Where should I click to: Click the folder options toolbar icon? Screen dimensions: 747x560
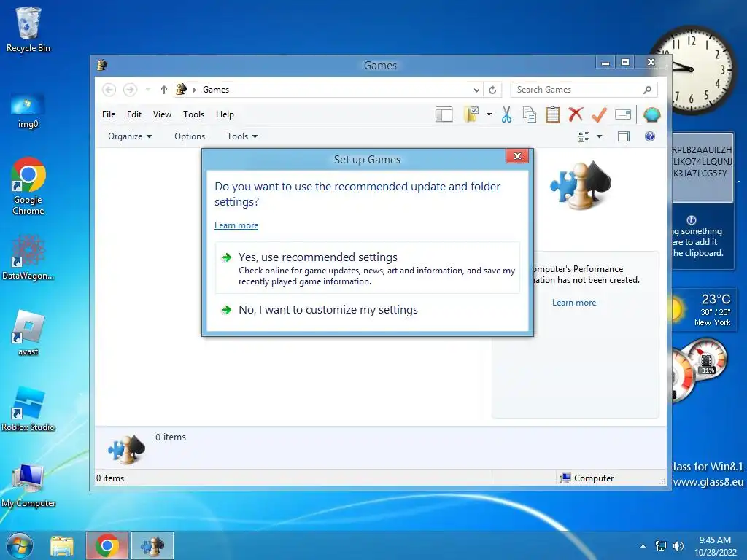click(x=471, y=114)
